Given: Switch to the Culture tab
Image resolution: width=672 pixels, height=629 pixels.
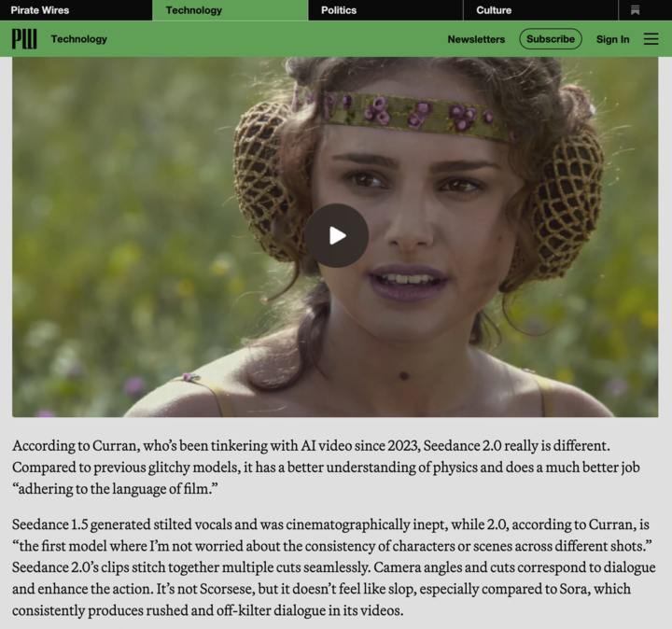Looking at the screenshot, I should [540, 10].
